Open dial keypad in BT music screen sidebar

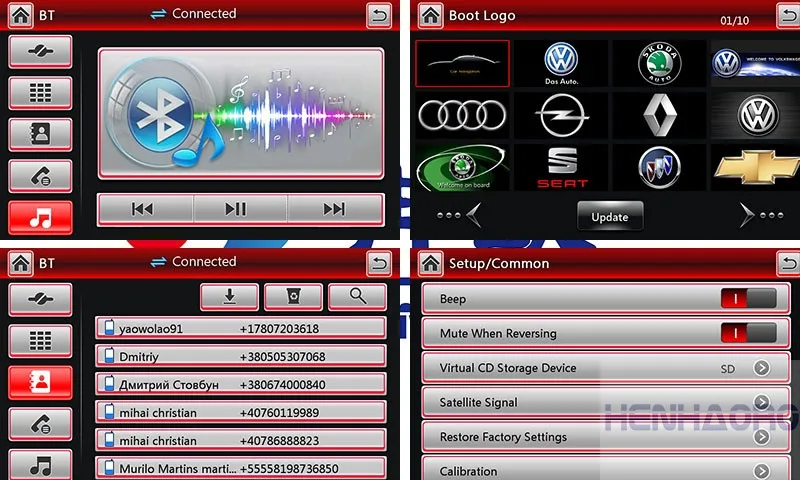click(40, 93)
